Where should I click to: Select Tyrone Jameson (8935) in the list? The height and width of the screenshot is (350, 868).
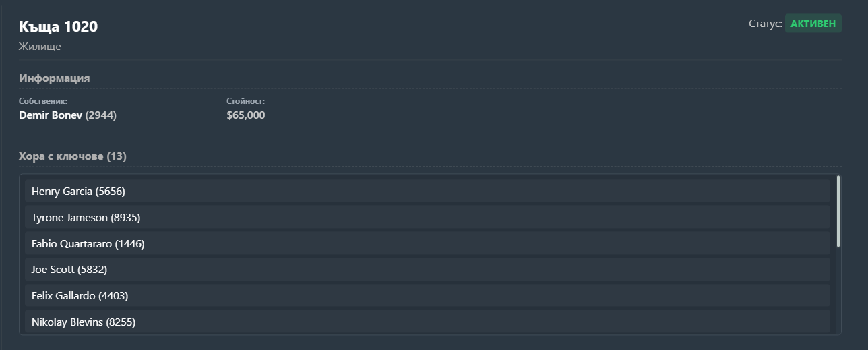point(427,217)
